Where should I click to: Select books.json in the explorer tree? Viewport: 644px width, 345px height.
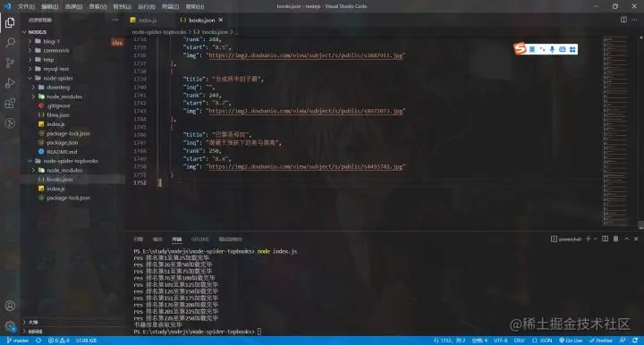(x=60, y=180)
